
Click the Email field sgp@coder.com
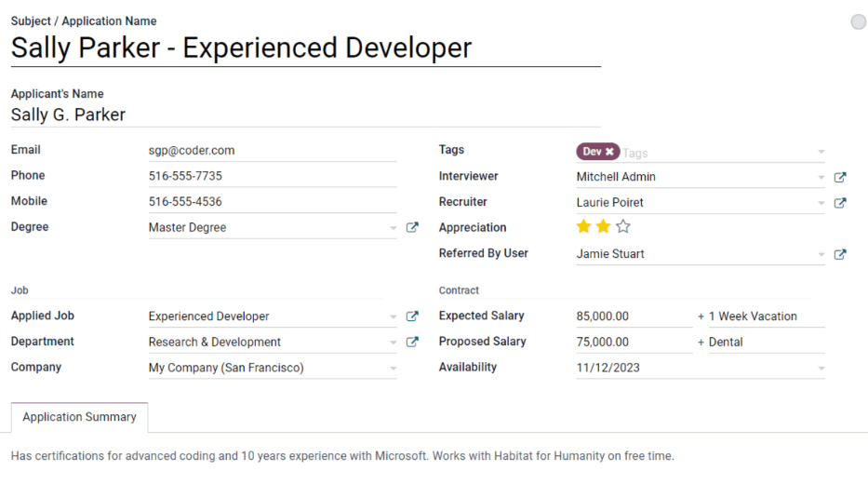(270, 150)
